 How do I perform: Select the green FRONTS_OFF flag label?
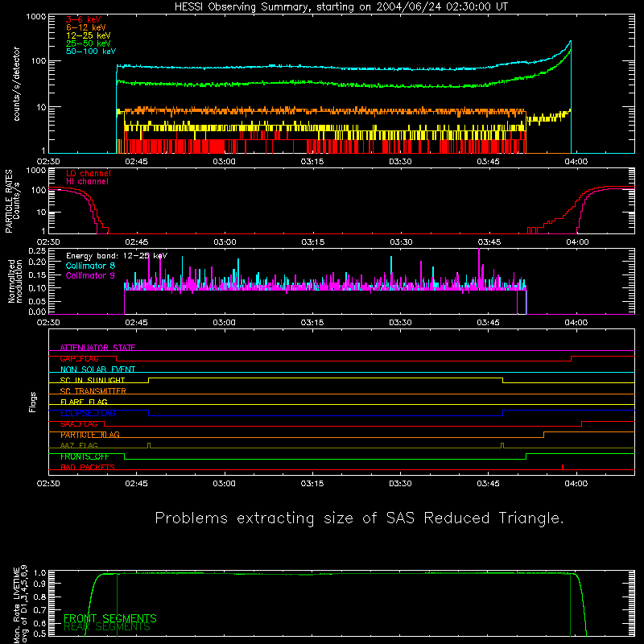click(85, 456)
